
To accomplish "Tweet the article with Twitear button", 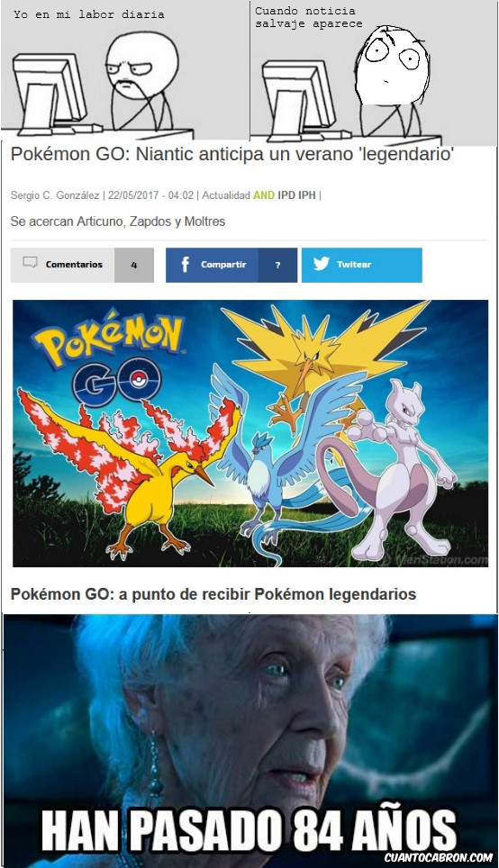I will [362, 265].
